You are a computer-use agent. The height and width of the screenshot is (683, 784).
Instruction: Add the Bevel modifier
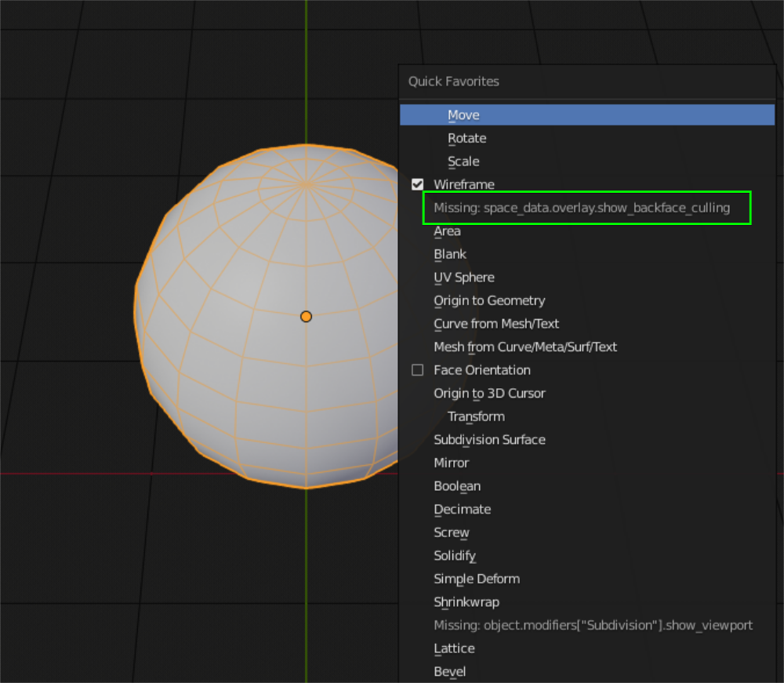pyautogui.click(x=587, y=671)
